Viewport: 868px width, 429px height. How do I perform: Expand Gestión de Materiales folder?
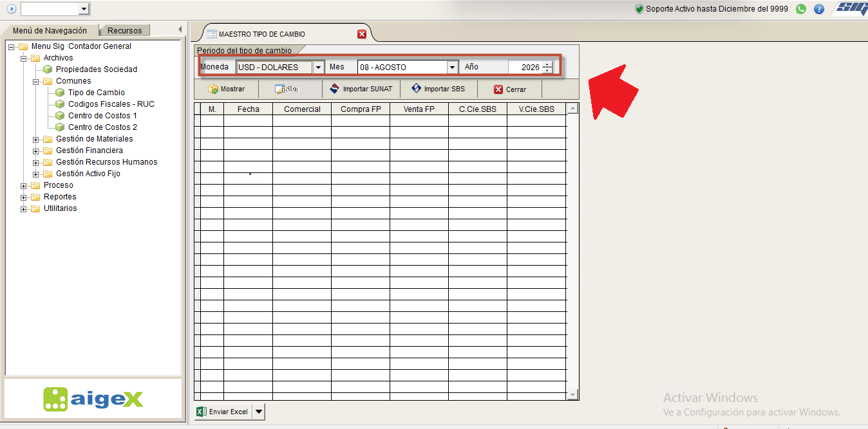click(36, 139)
